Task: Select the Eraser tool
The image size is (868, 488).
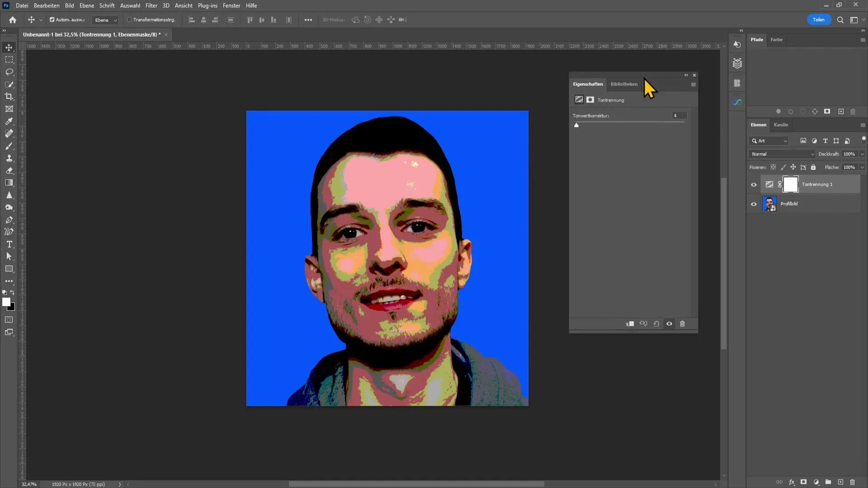Action: coord(9,170)
